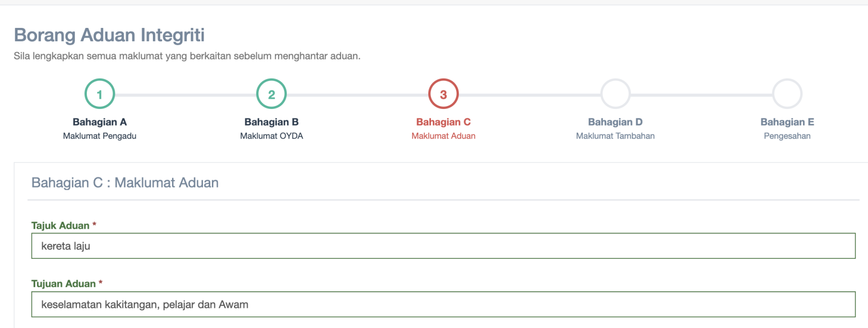868x328 pixels.
Task: Select the empty circle above Bahagian D
Action: [615, 94]
